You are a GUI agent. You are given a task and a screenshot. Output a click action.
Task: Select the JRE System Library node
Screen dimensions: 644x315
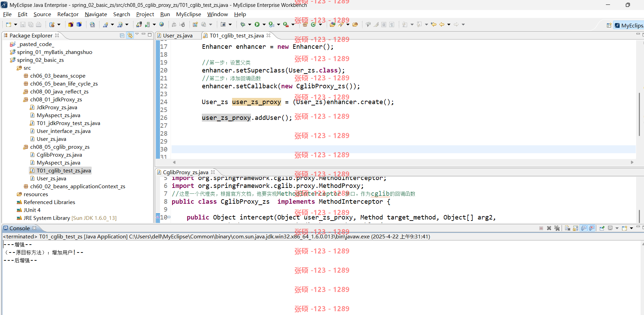click(x=70, y=218)
